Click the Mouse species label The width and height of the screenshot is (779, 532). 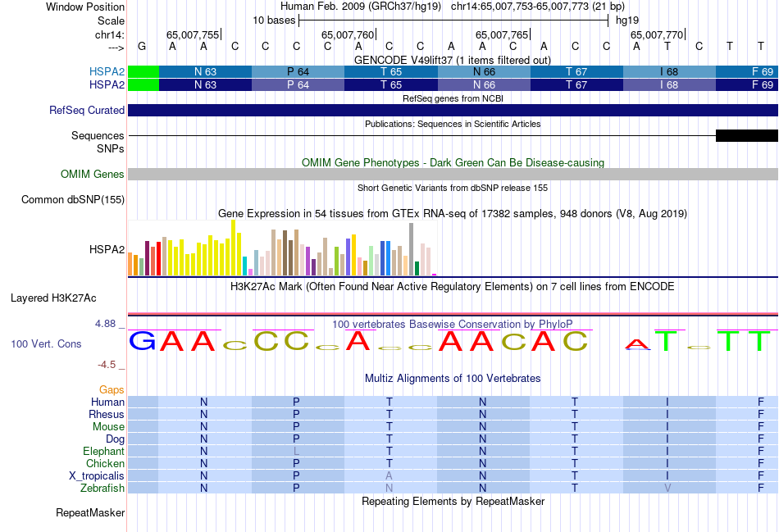tap(108, 427)
